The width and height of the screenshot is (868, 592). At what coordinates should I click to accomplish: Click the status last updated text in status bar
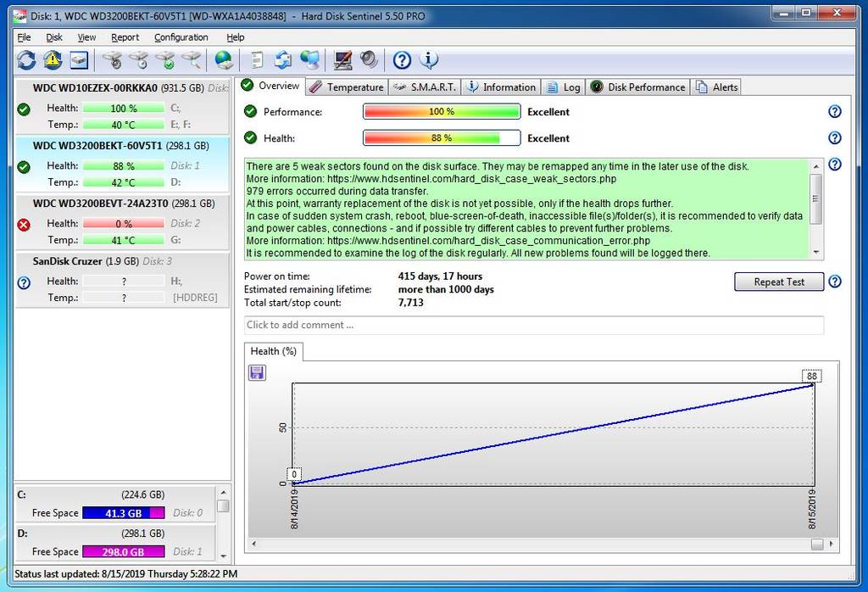pos(126,574)
